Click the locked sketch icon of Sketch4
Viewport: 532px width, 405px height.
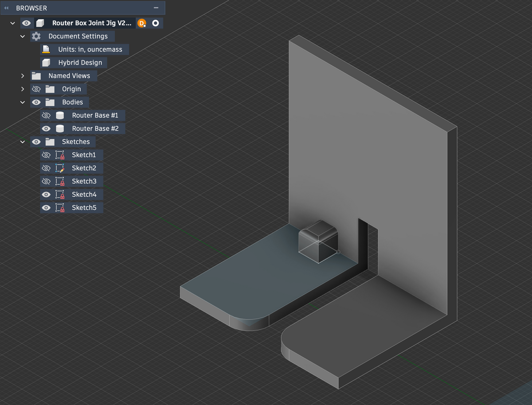(x=60, y=195)
